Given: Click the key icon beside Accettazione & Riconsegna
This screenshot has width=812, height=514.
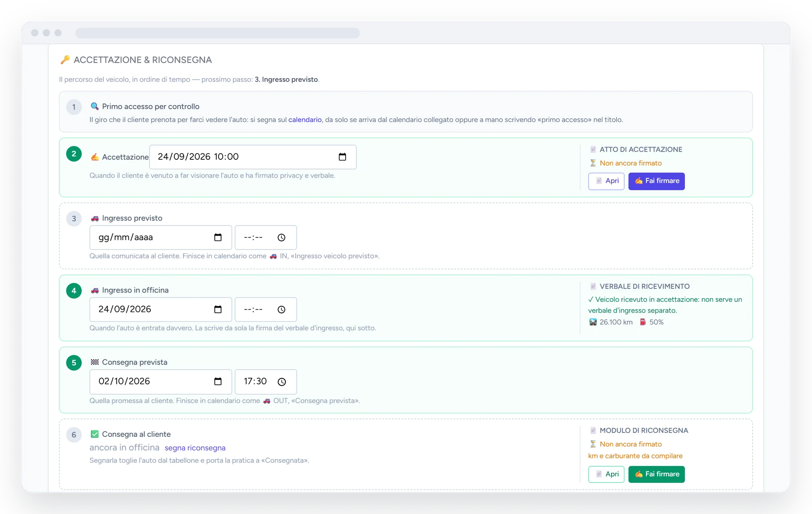Looking at the screenshot, I should point(65,60).
